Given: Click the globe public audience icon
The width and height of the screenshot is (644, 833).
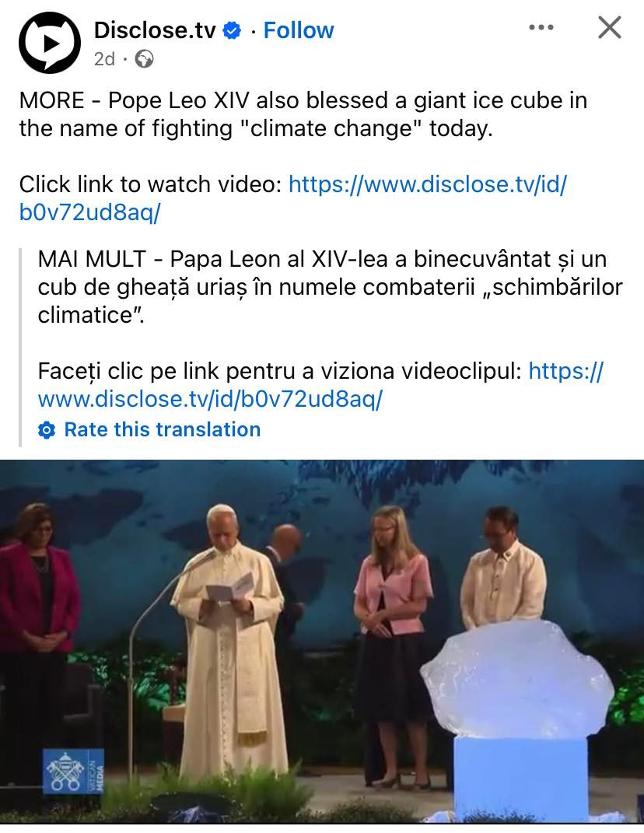Looking at the screenshot, I should coord(144,59).
